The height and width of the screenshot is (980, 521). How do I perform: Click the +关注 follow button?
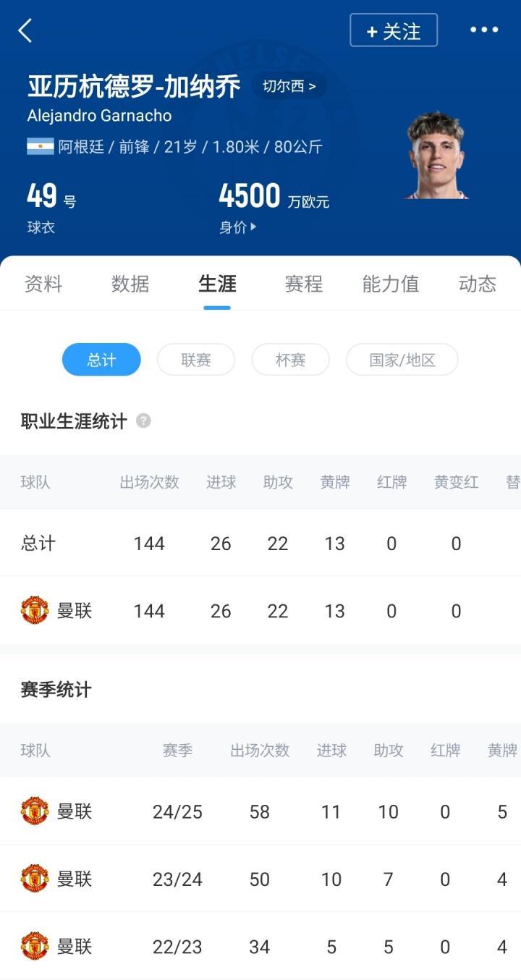[394, 30]
